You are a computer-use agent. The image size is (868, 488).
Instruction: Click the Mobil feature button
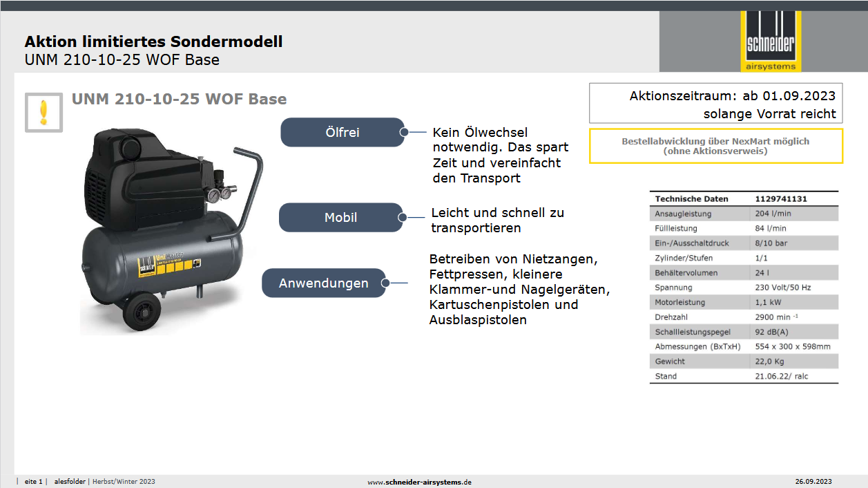tap(340, 218)
